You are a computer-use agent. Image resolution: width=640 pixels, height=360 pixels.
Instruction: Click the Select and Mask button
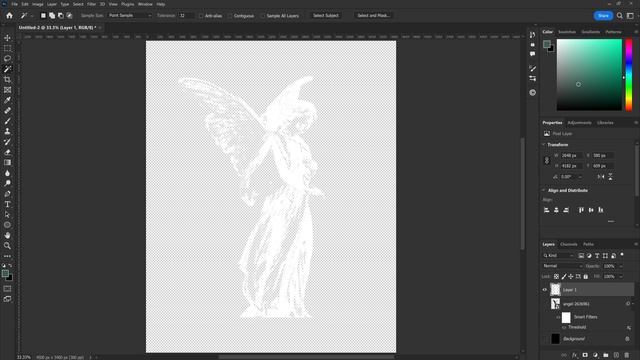(373, 16)
